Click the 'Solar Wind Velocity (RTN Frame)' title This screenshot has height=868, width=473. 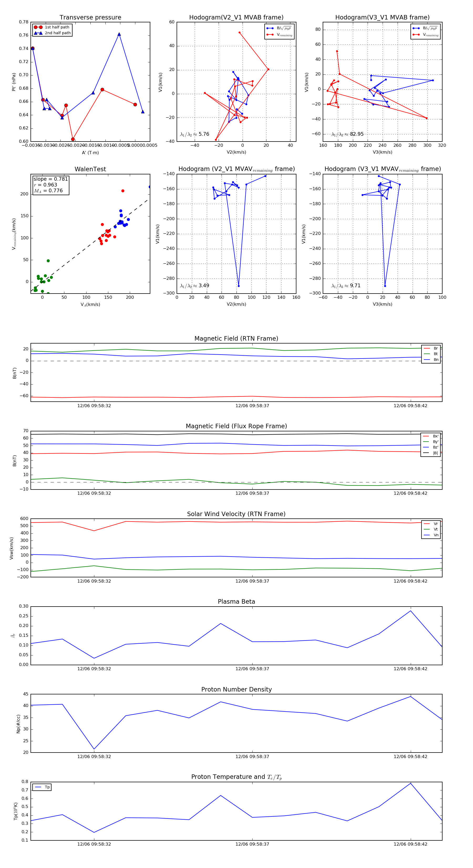[236, 514]
